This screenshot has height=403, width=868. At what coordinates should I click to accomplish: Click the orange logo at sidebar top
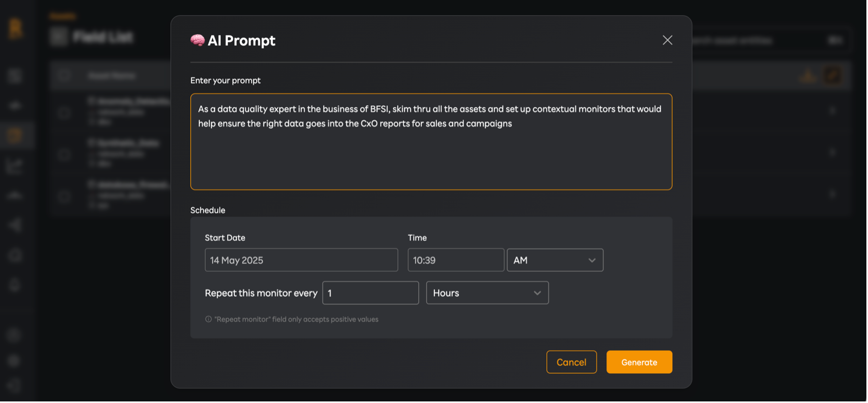point(16,28)
